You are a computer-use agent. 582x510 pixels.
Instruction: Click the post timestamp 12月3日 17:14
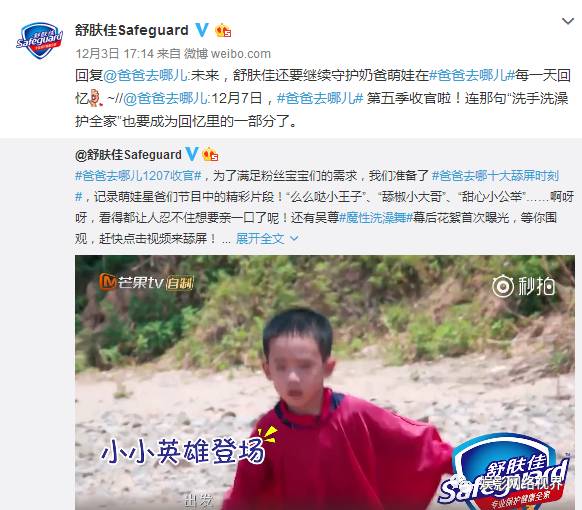[114, 54]
